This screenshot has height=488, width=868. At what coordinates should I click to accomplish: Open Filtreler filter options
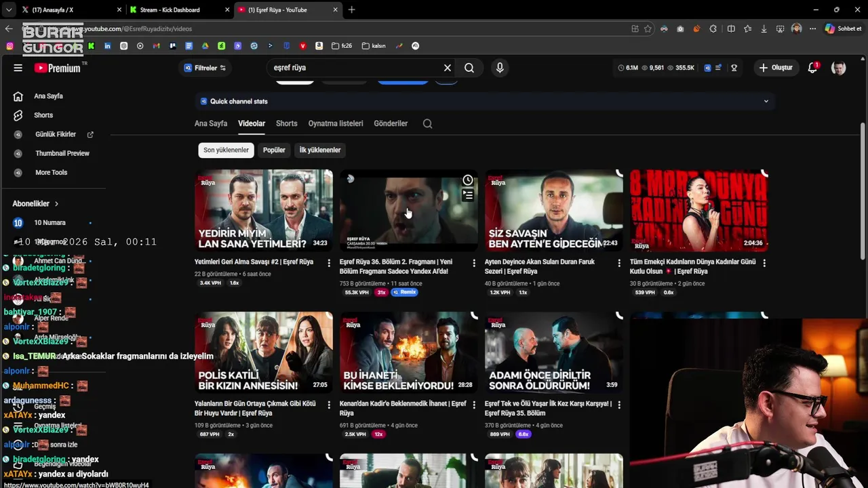(x=205, y=68)
